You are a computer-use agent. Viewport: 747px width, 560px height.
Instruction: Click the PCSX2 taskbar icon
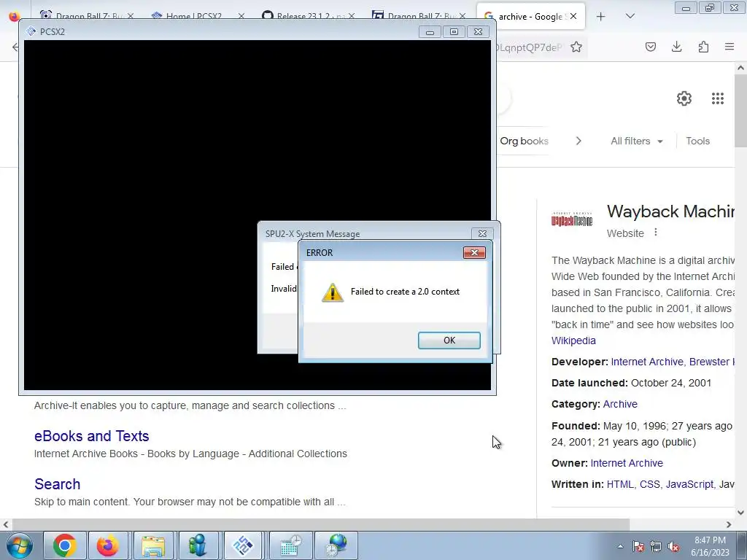pos(243,545)
